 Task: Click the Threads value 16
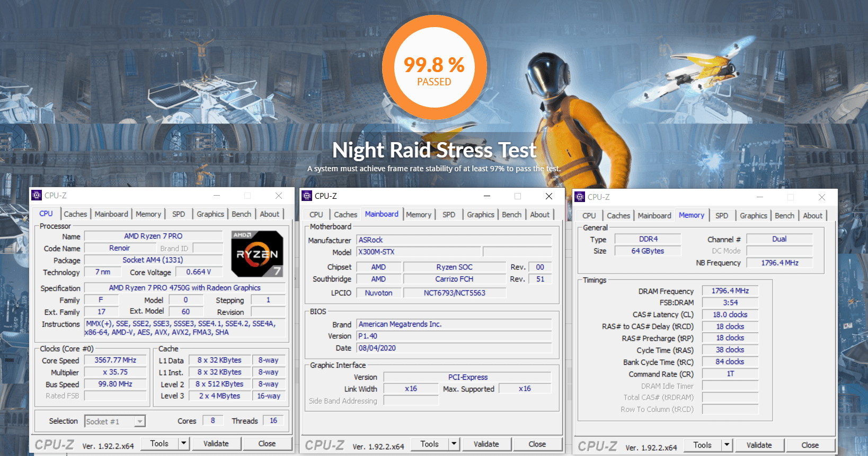click(x=273, y=420)
